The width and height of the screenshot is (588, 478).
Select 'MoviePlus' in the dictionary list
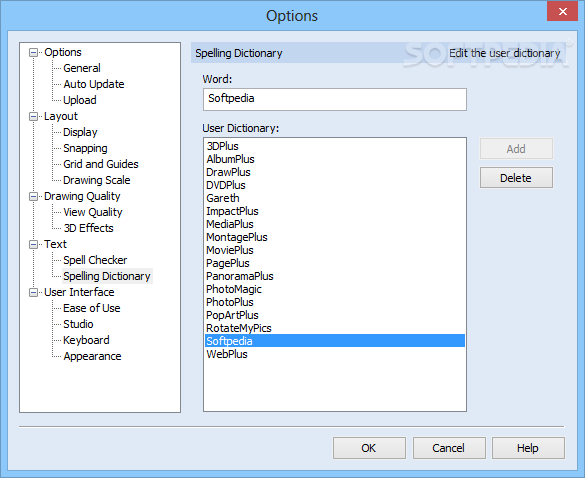tap(334, 250)
